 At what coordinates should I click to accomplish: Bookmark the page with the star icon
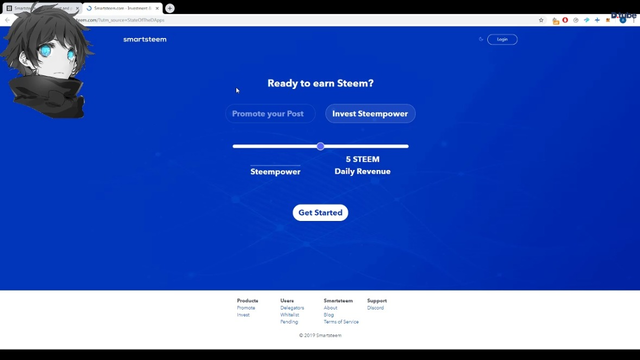[541, 20]
